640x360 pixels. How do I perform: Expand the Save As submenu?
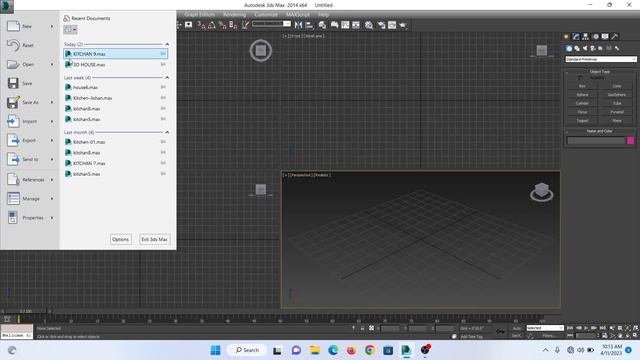52,102
